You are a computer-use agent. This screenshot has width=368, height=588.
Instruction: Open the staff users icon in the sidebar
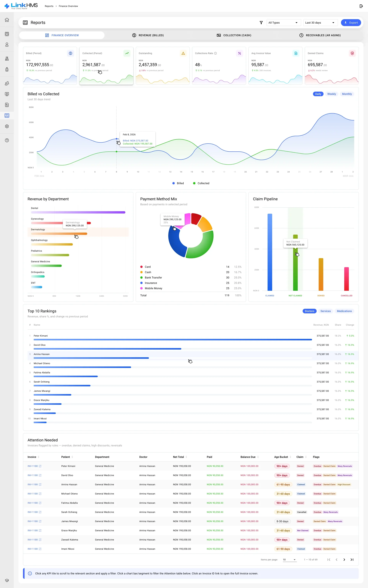(7, 83)
